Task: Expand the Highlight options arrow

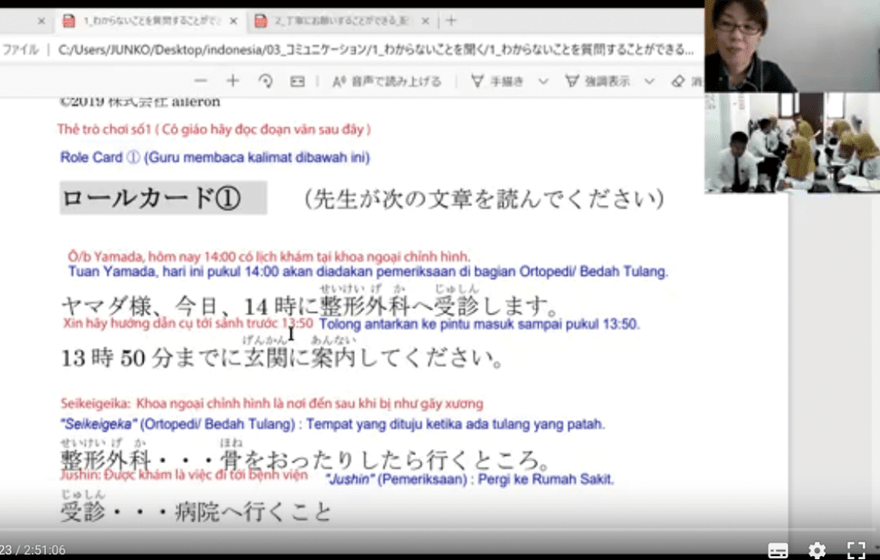Action: (x=649, y=82)
